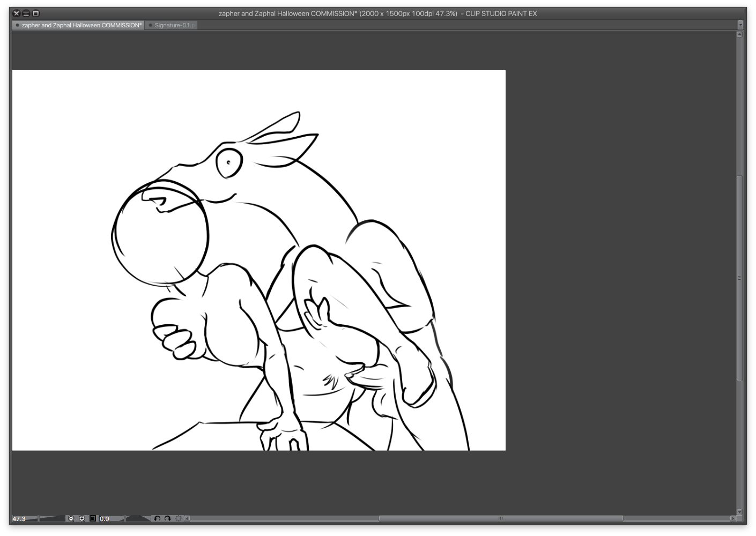The image size is (756, 536).
Task: Switch to the Halloween COMMISSION canvas tab
Action: tap(78, 25)
